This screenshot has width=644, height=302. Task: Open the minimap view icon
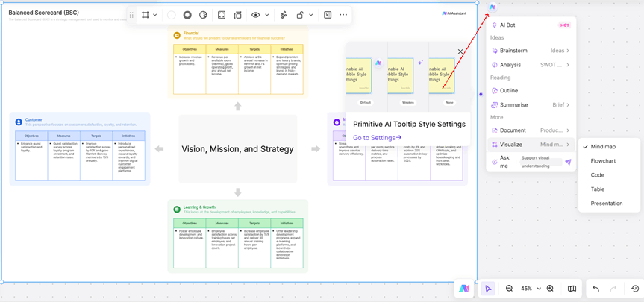[x=572, y=289]
